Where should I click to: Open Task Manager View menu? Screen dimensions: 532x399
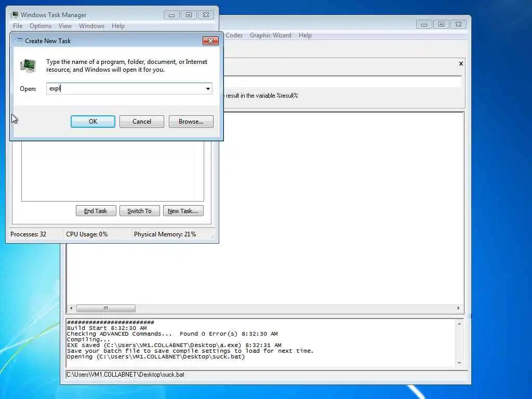tap(65, 26)
